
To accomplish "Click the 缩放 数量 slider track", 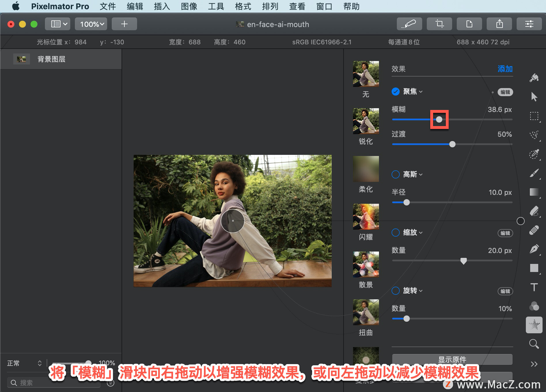I will (452, 260).
